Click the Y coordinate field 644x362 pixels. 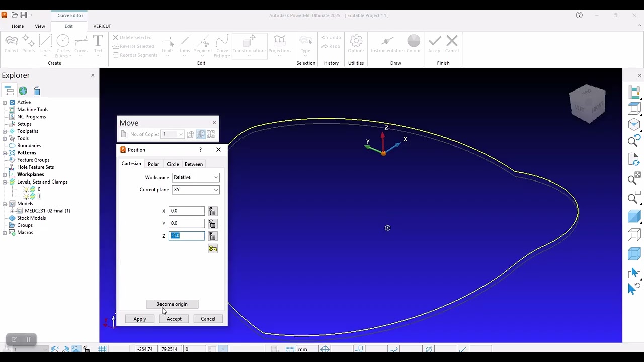click(187, 223)
